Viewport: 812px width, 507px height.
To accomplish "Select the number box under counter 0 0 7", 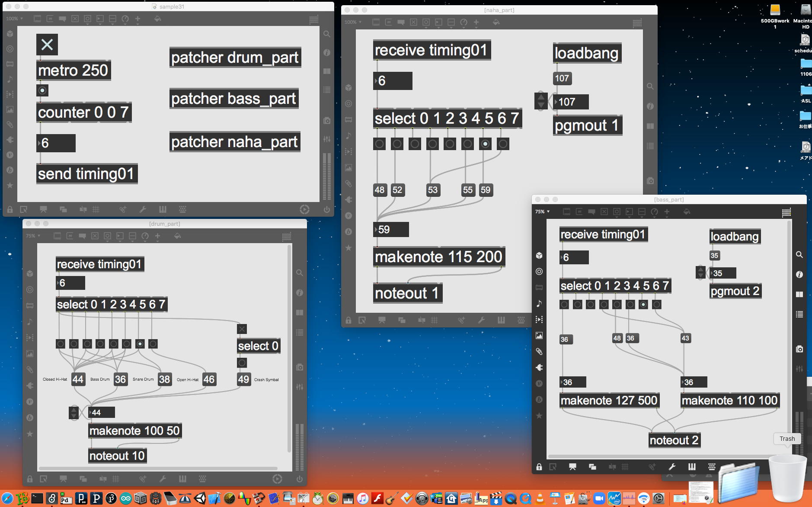I will coord(56,143).
